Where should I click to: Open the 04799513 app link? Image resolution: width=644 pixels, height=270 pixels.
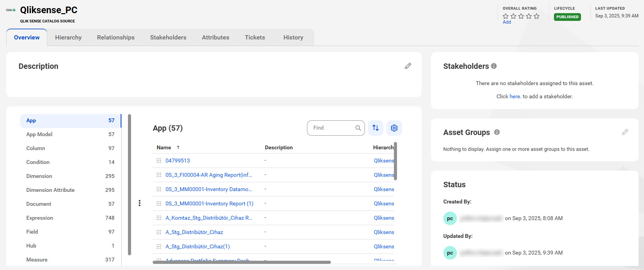178,161
